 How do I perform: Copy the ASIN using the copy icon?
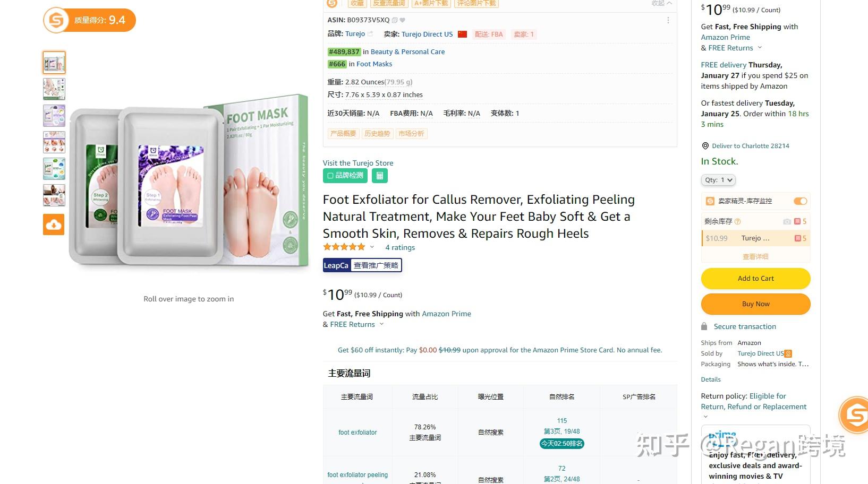(x=395, y=20)
